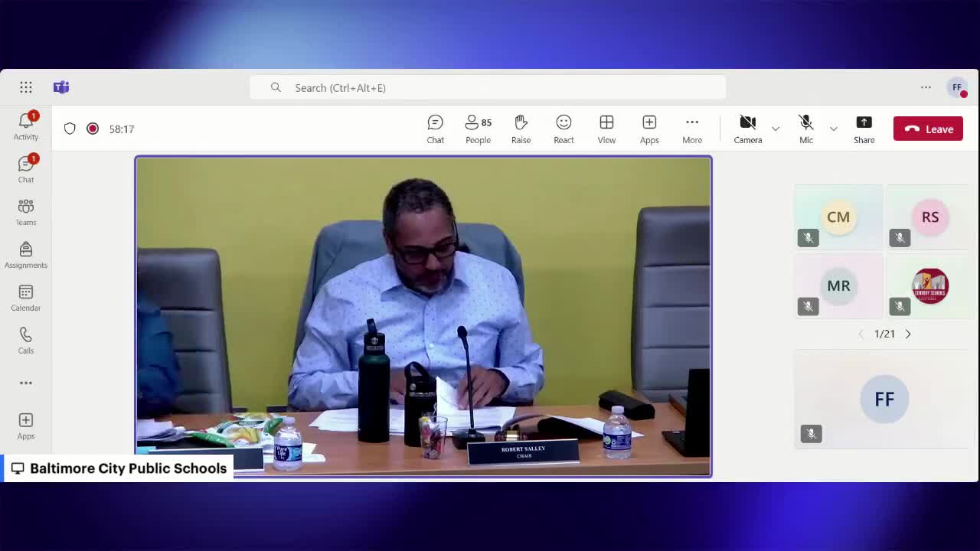Raise your hand in the meeting
Screen dimensions: 980x551
click(x=521, y=129)
